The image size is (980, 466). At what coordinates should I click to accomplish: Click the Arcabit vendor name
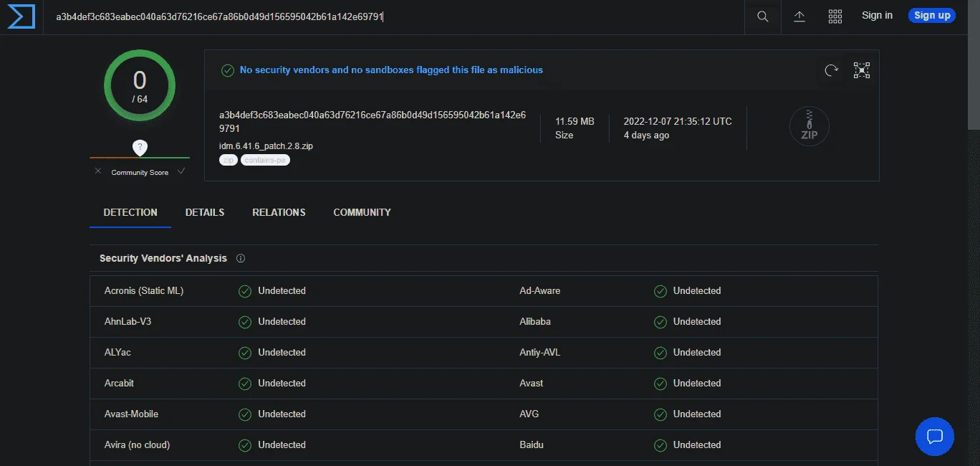click(119, 384)
